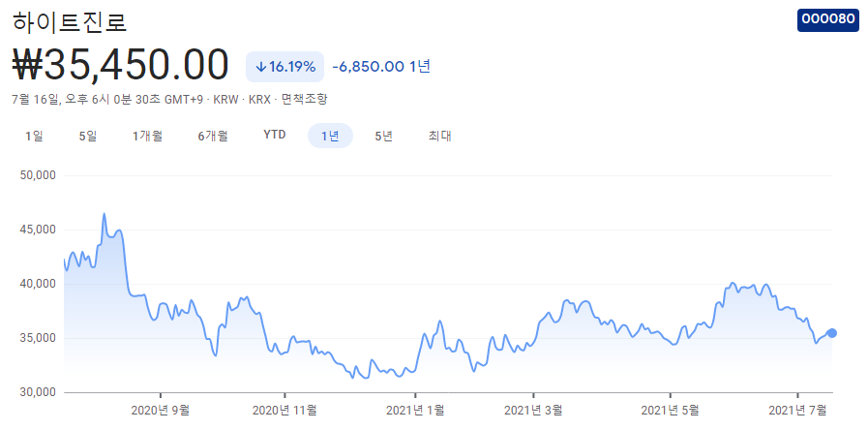Show the 최대 maximum range
Image resolution: width=868 pixels, height=430 pixels.
[x=439, y=136]
